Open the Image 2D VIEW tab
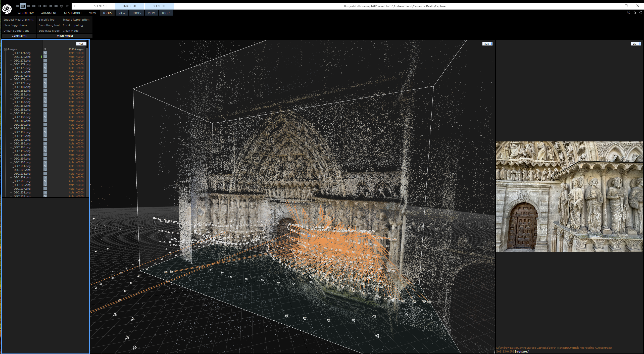The image size is (644, 354). (x=122, y=13)
